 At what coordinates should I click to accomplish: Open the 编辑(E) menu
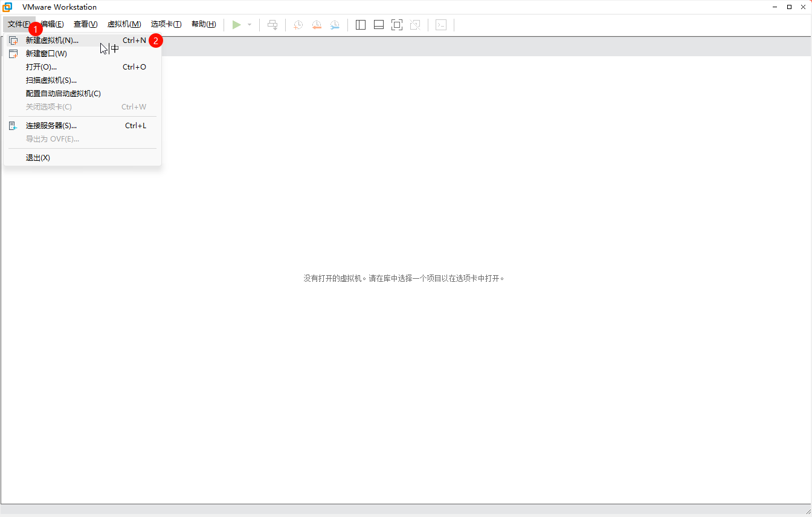tap(53, 24)
